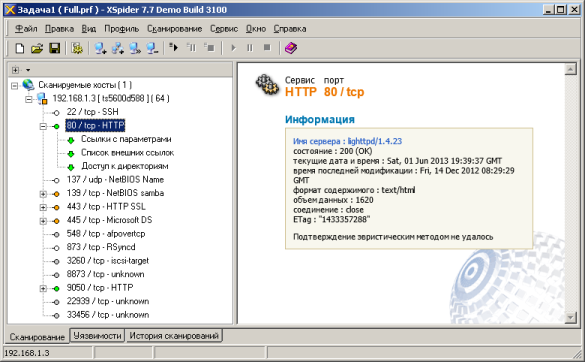Viewport: 585px width, 362px height.
Task: Select Доступ к директориям entry
Action: 125,166
